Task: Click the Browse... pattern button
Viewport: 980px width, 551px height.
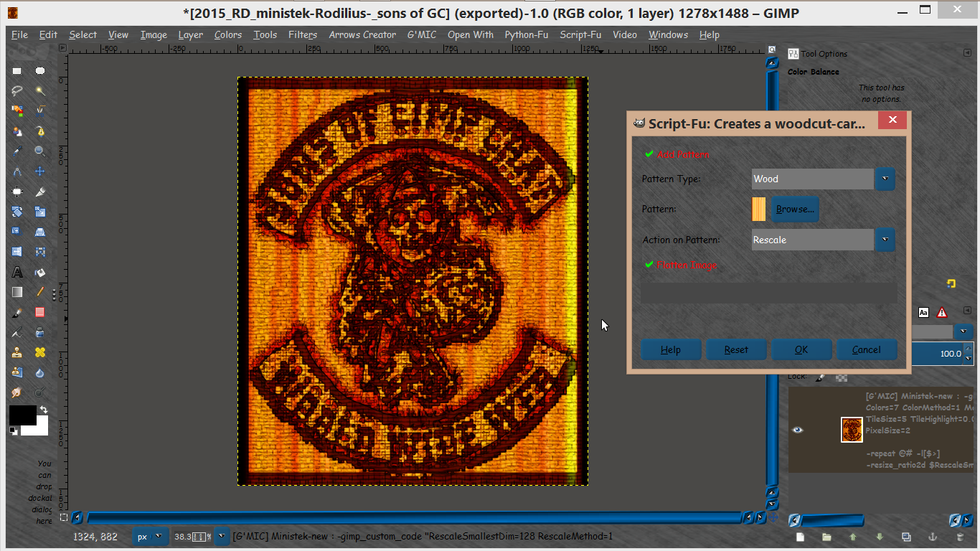Action: [x=795, y=209]
